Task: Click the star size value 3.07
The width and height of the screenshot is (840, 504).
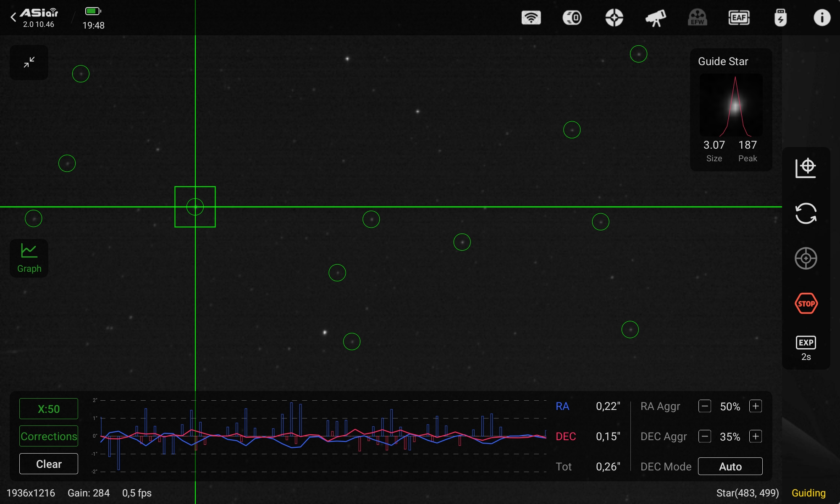Action: pos(714,145)
